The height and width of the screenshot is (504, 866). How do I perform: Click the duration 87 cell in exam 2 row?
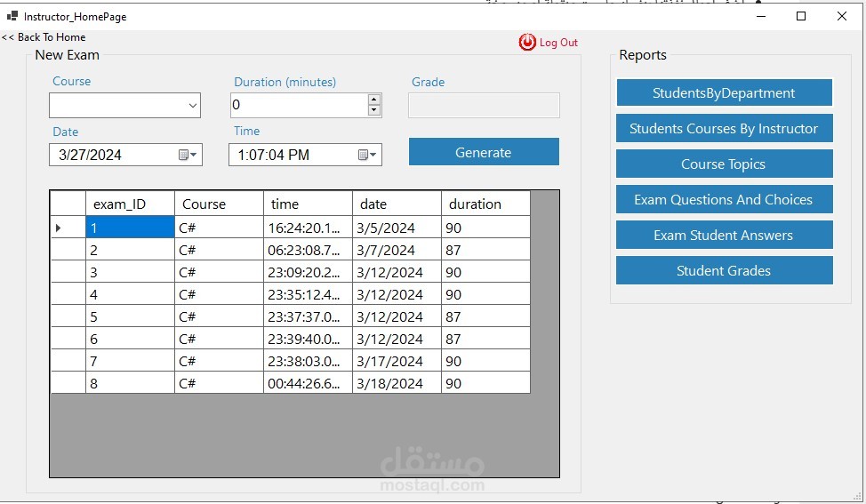(486, 250)
